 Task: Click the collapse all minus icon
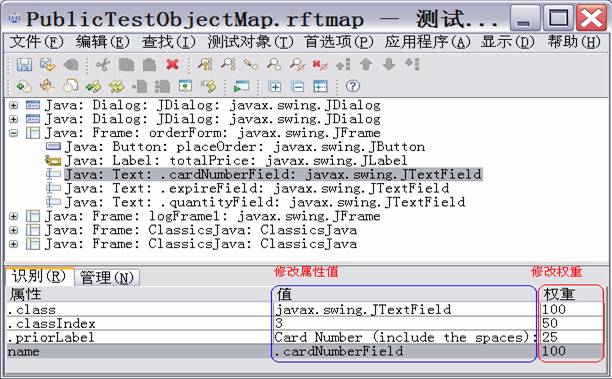click(298, 86)
